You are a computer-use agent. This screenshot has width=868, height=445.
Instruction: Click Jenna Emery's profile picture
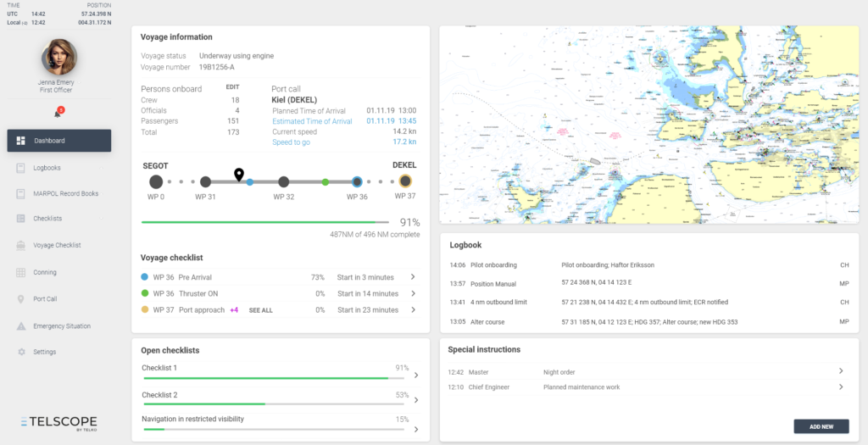click(x=59, y=57)
